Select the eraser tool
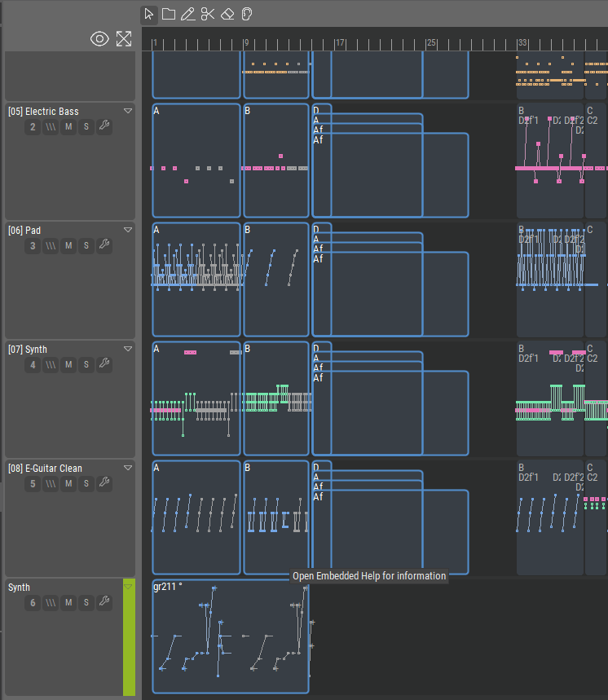Screen dimensions: 608x700 (x=227, y=14)
